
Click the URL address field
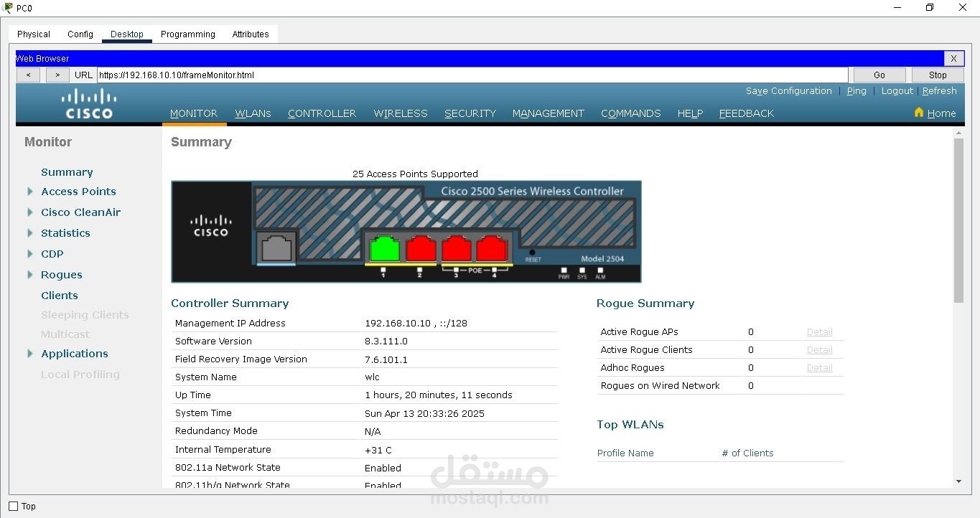pos(472,75)
